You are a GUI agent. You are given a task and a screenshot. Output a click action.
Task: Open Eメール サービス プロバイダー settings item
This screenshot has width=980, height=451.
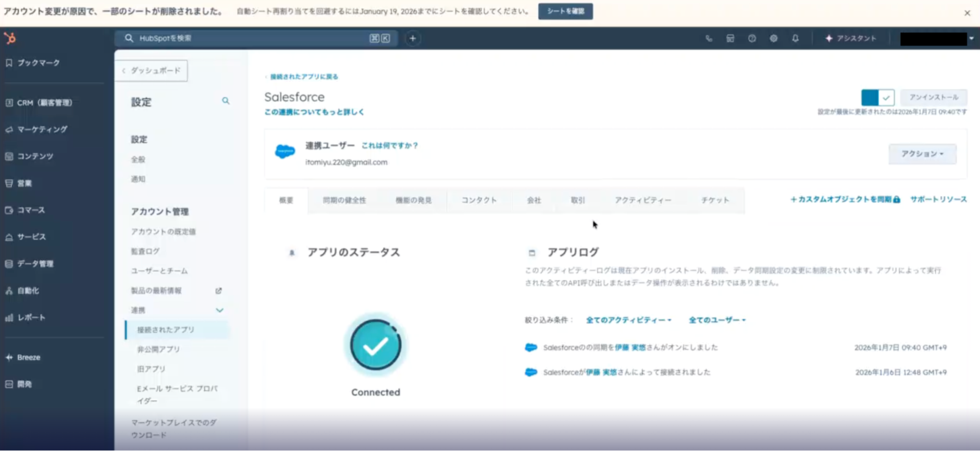tap(177, 395)
